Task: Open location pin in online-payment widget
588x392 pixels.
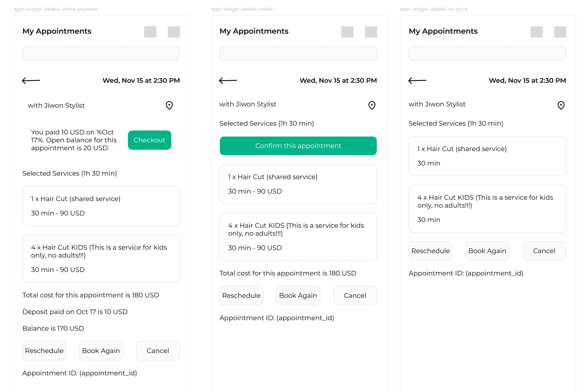Action: pos(169,105)
